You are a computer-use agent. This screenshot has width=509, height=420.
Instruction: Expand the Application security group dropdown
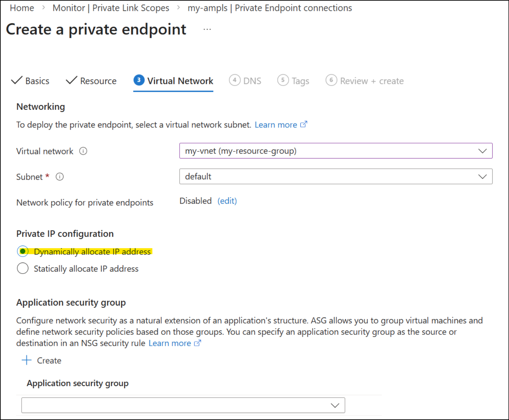183,405
